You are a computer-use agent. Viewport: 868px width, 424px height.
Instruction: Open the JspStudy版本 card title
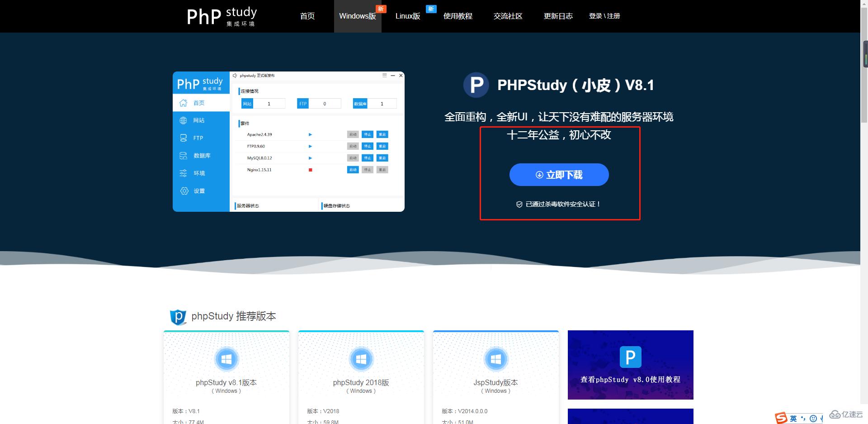496,382
